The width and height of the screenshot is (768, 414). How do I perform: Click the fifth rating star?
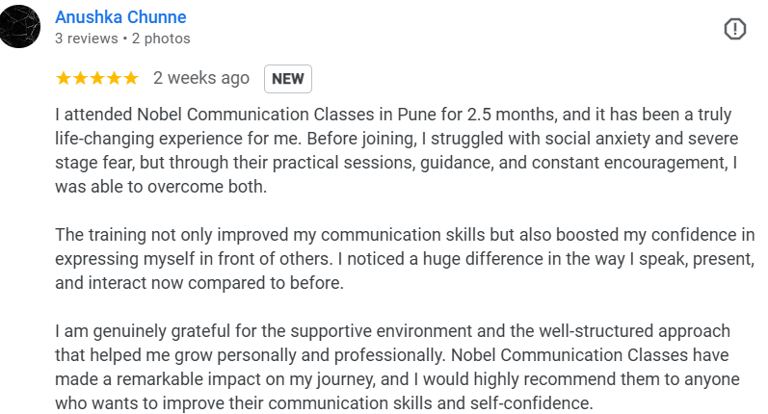[131, 78]
